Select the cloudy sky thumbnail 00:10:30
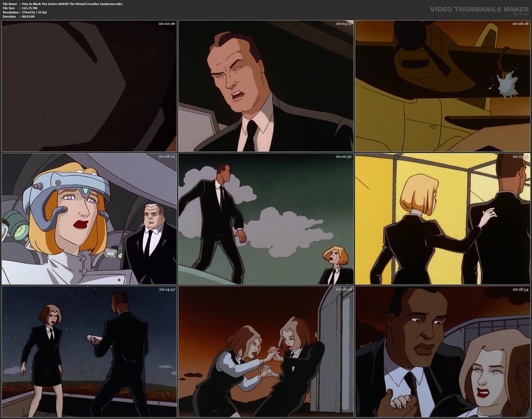532x419 pixels. pos(266,219)
